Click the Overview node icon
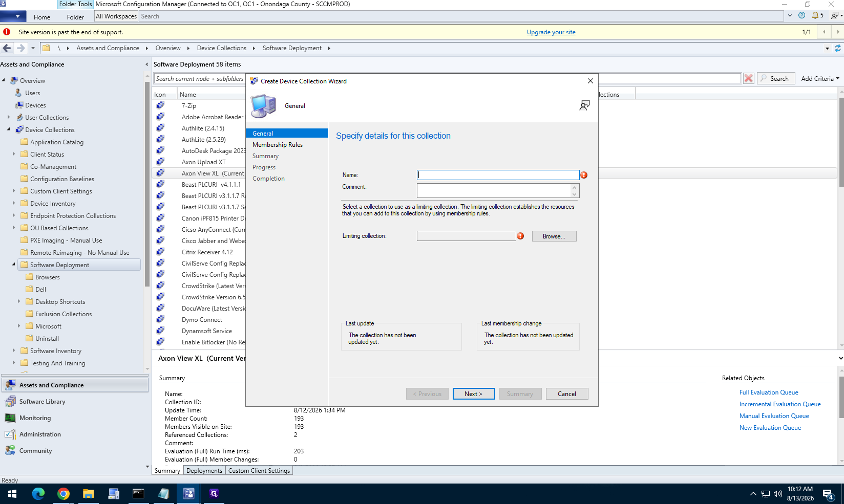This screenshot has height=504, width=844. click(14, 80)
